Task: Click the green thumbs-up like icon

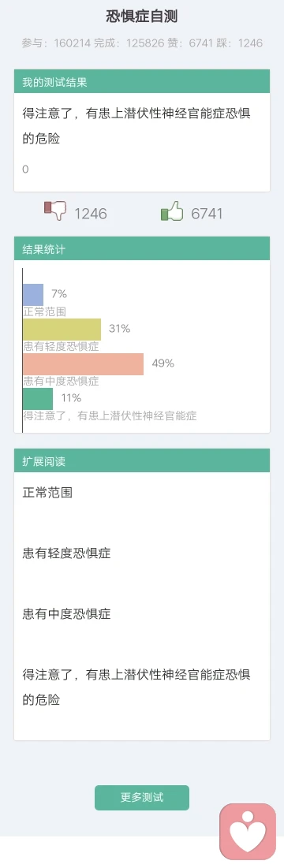Action: point(172,211)
